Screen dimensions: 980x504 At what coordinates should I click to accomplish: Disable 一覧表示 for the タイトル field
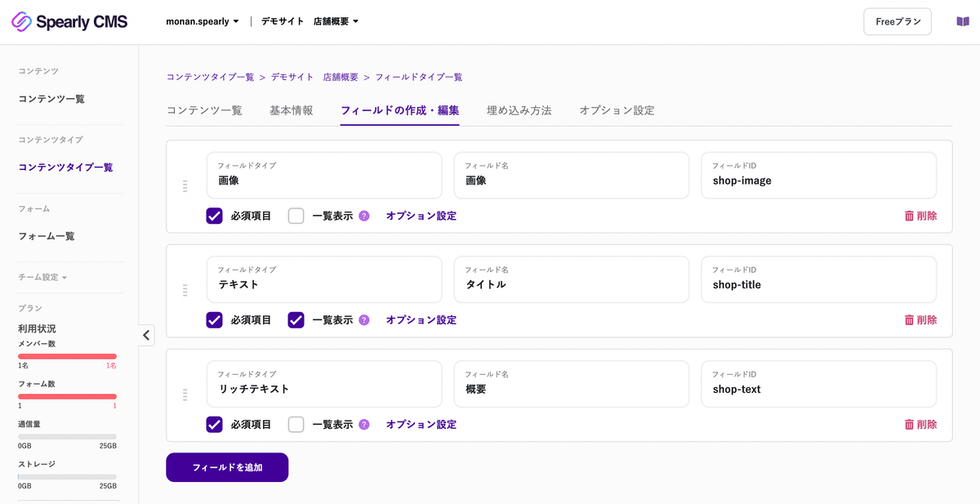coord(296,320)
